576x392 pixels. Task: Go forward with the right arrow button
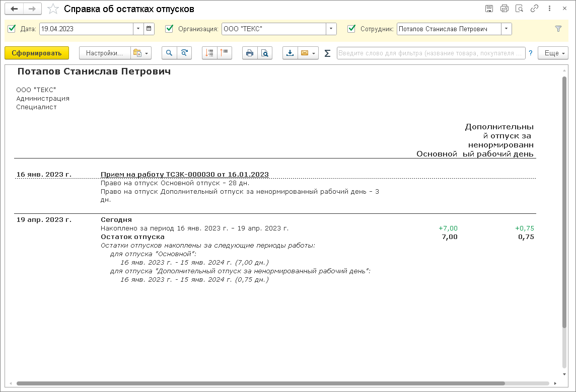point(32,9)
